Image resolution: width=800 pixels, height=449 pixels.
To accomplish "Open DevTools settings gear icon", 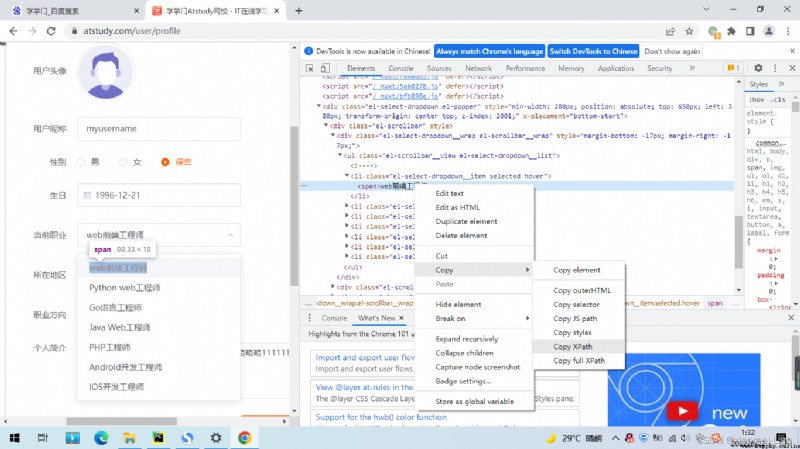I will click(758, 68).
